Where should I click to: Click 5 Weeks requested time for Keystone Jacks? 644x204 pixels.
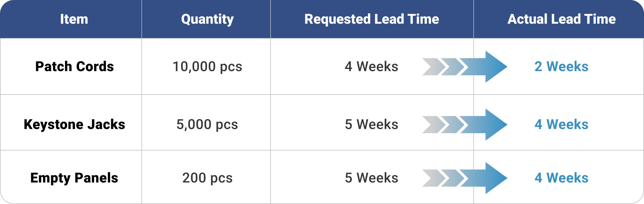(x=371, y=124)
